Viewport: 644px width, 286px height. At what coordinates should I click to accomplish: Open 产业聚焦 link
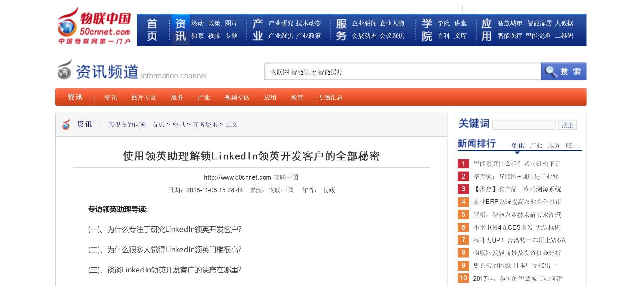[x=281, y=36]
